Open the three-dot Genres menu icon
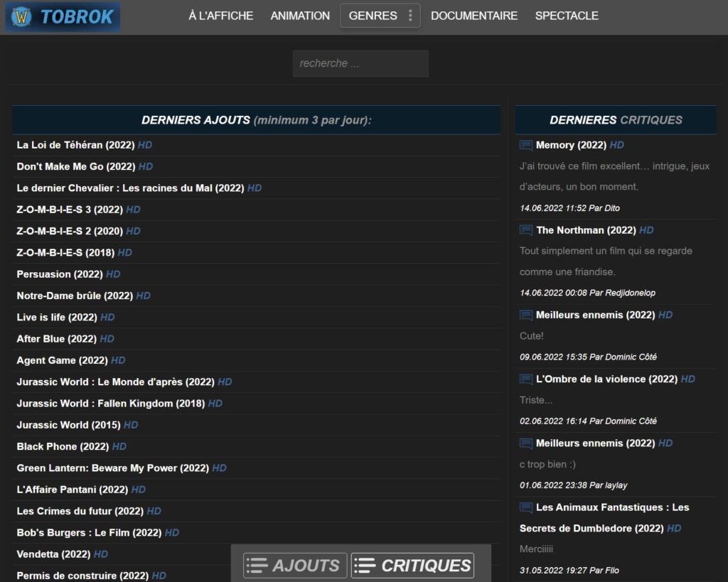 410,16
